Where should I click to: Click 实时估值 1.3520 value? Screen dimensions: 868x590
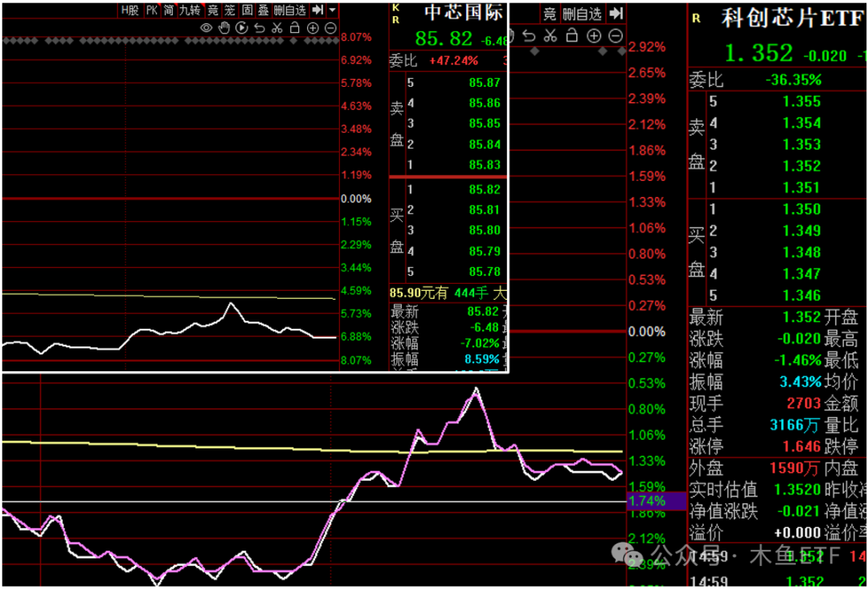coord(797,490)
